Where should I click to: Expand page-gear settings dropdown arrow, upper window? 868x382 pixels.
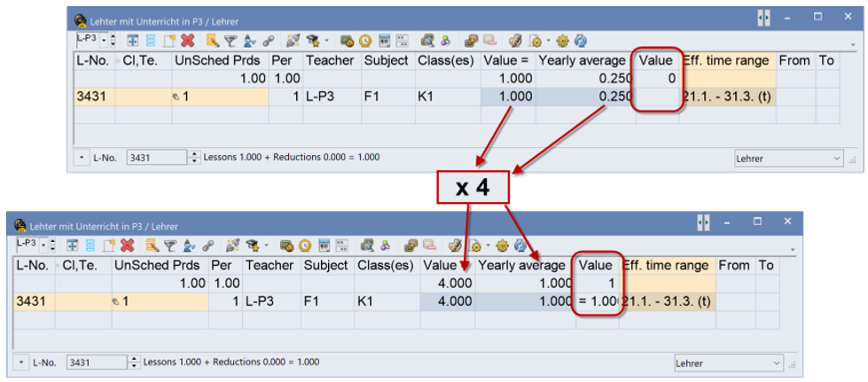[548, 41]
